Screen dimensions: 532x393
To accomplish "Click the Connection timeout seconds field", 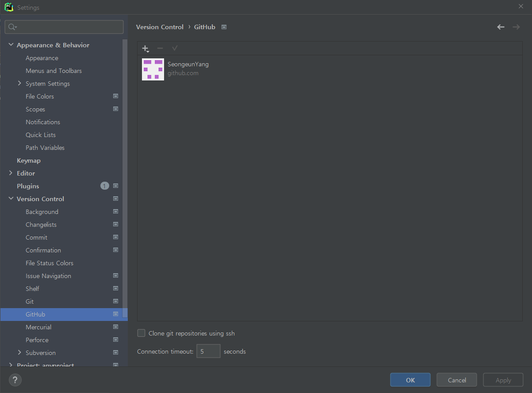I will pos(208,351).
